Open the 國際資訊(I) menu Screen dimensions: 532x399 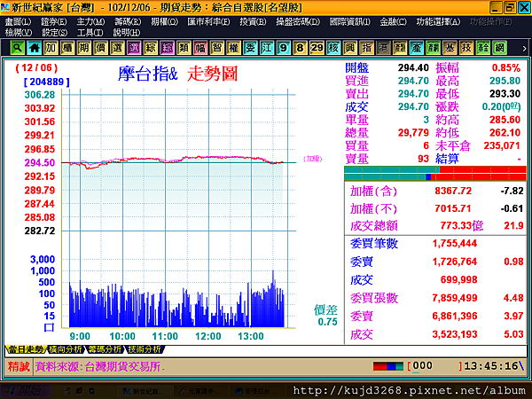[x=350, y=22]
